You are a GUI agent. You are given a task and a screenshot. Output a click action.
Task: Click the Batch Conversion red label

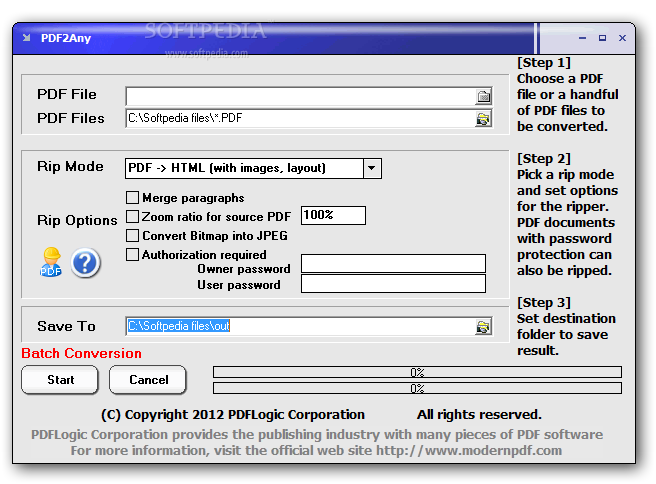point(82,353)
